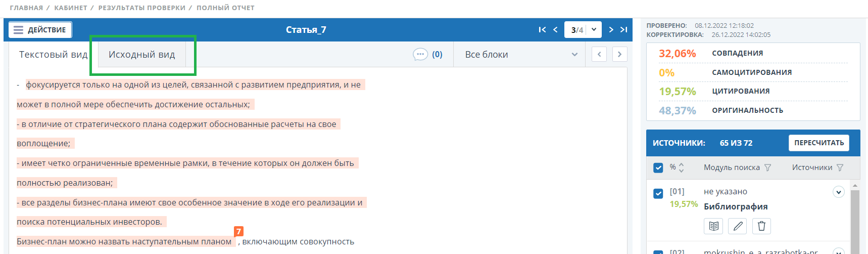The image size is (868, 254).
Task: Click the orange source marker 7
Action: coord(238,231)
